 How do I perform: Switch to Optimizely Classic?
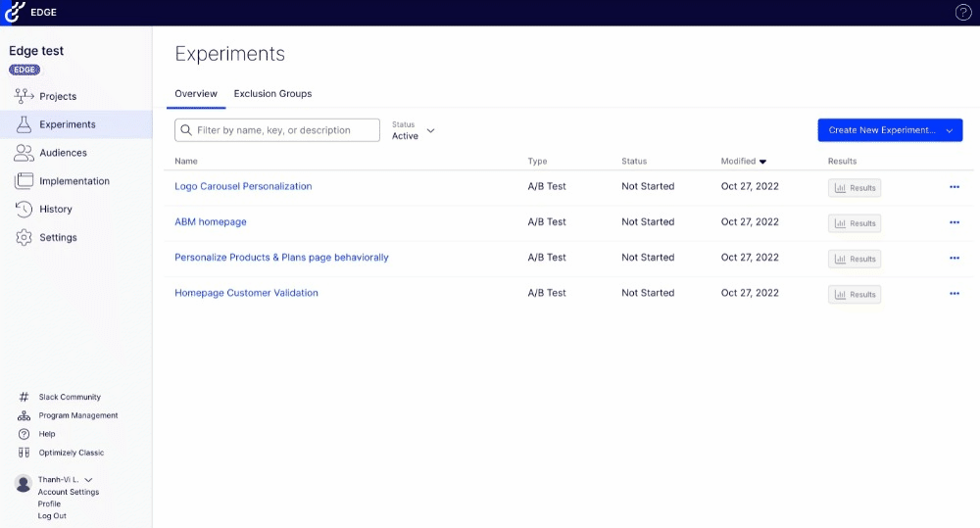72,453
